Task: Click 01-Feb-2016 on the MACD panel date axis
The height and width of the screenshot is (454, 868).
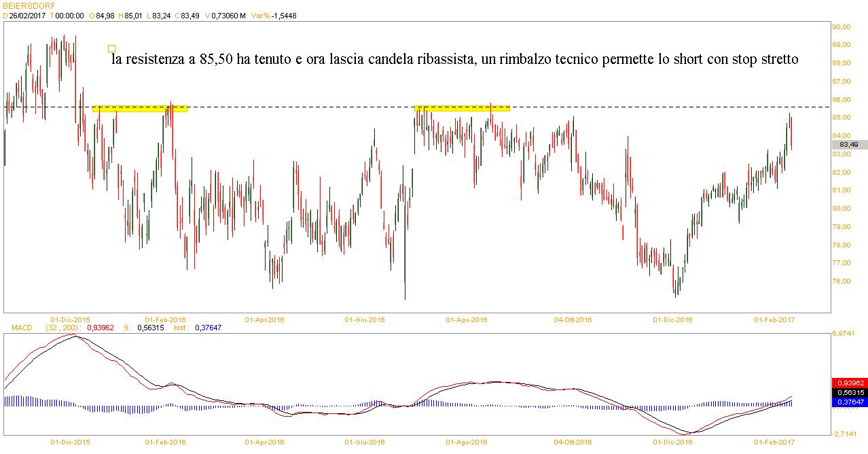Action: [166, 442]
